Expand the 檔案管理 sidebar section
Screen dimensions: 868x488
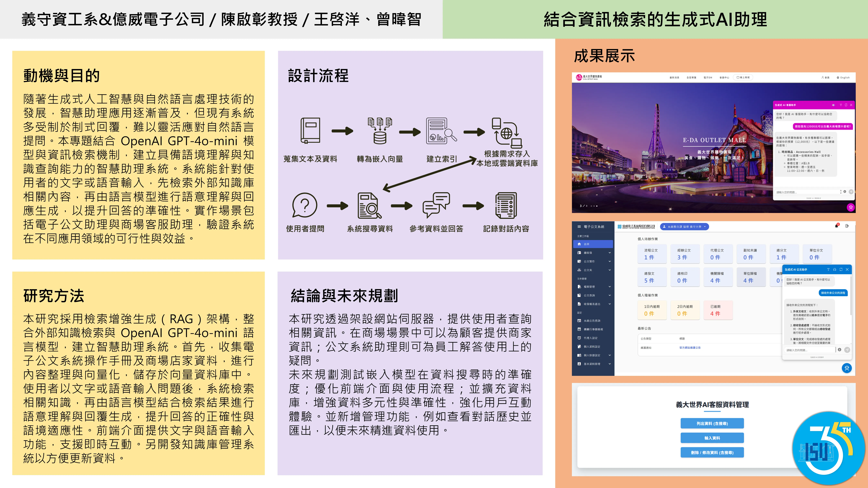pos(593,287)
